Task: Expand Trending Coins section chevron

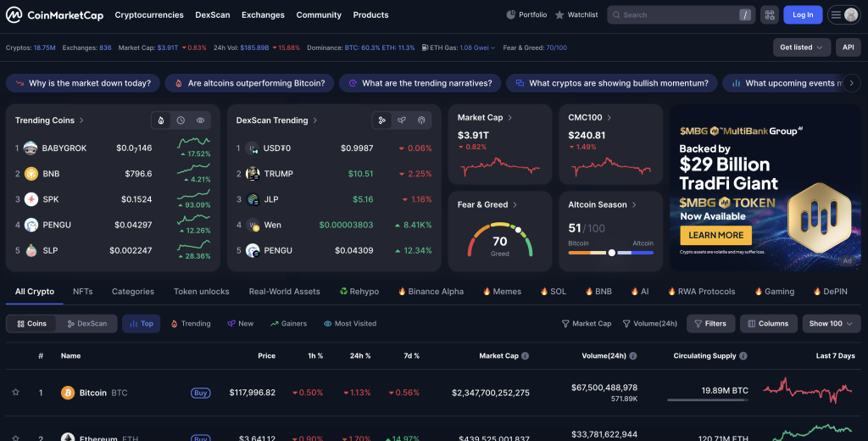Action: click(81, 120)
